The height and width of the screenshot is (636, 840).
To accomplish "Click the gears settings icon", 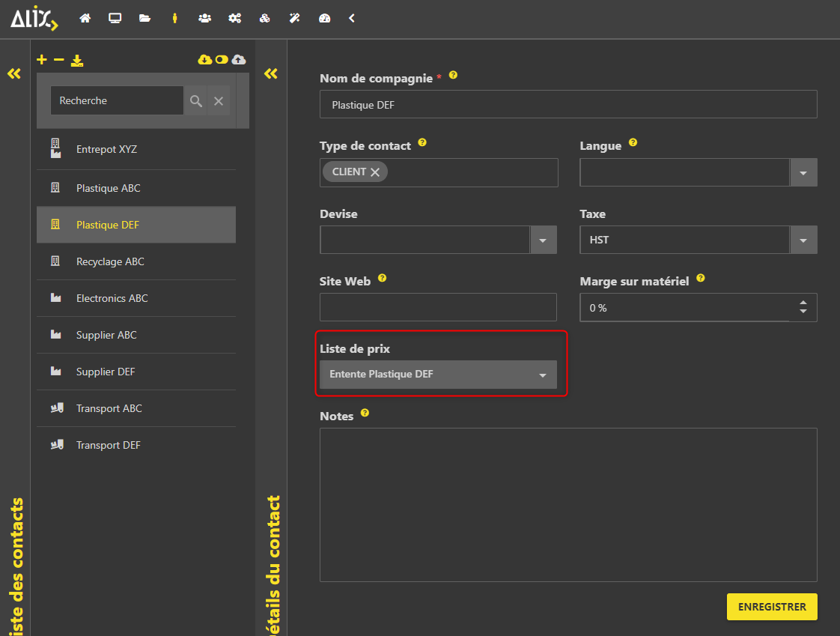I will 234,18.
